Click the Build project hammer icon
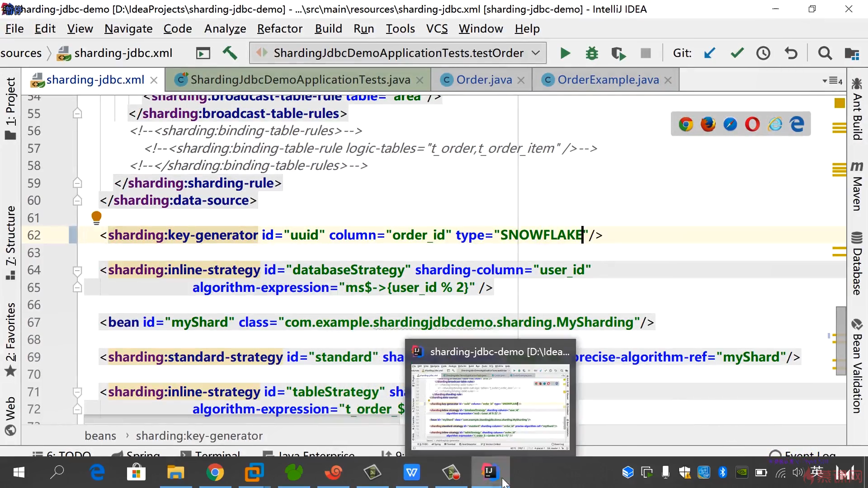The height and width of the screenshot is (488, 868). tap(230, 53)
